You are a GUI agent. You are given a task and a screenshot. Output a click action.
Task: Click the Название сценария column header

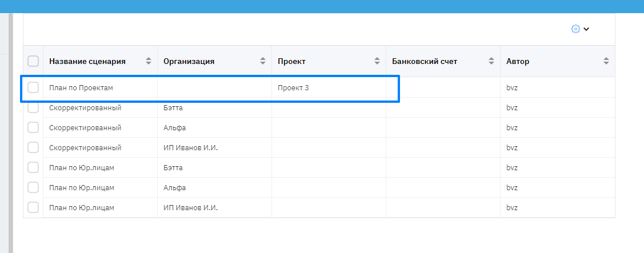tap(87, 61)
